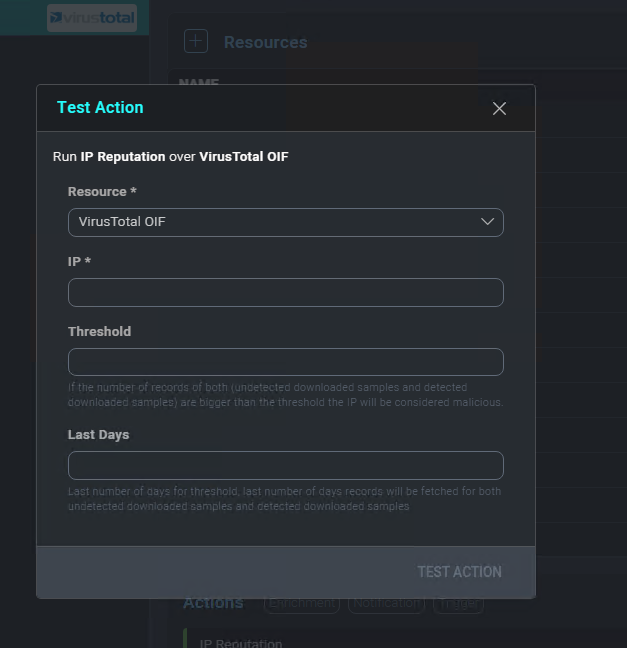This screenshot has width=627, height=648.
Task: Select the IP Reputation action item
Action: pyautogui.click(x=241, y=643)
